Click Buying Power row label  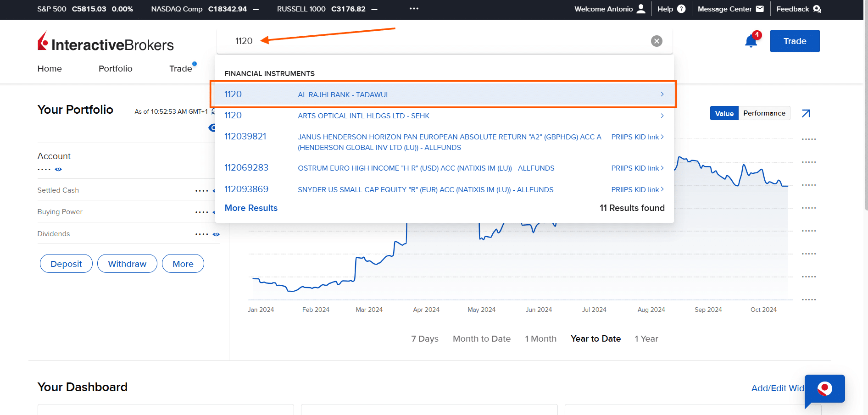click(60, 211)
